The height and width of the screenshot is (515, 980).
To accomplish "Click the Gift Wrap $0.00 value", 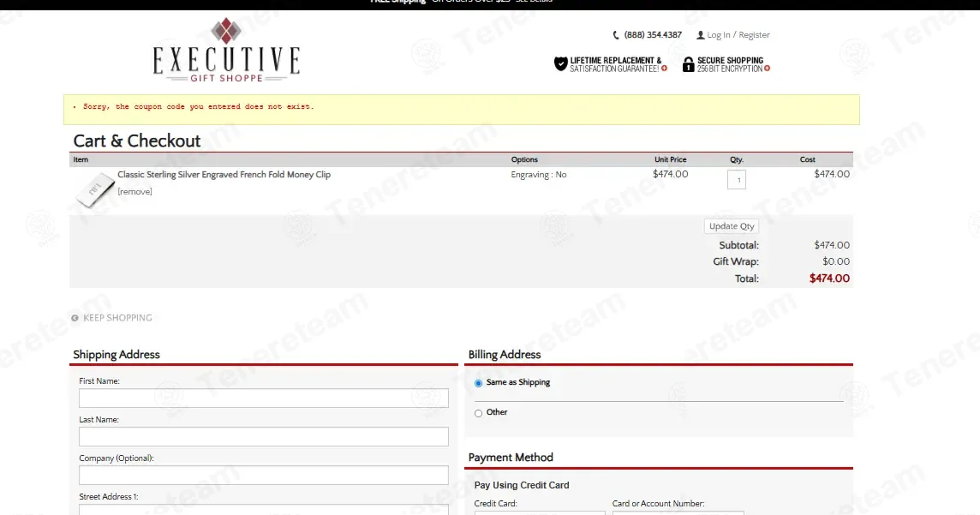I will click(x=836, y=262).
